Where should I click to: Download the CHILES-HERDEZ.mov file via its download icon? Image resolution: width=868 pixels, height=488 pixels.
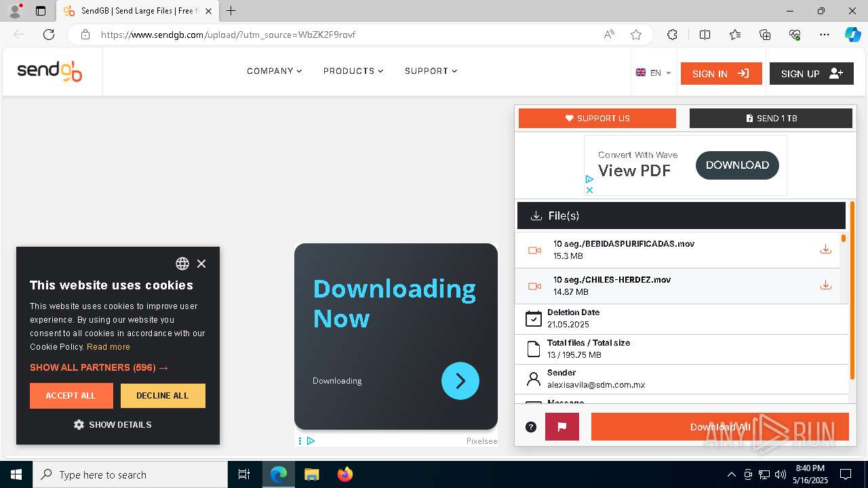point(825,285)
